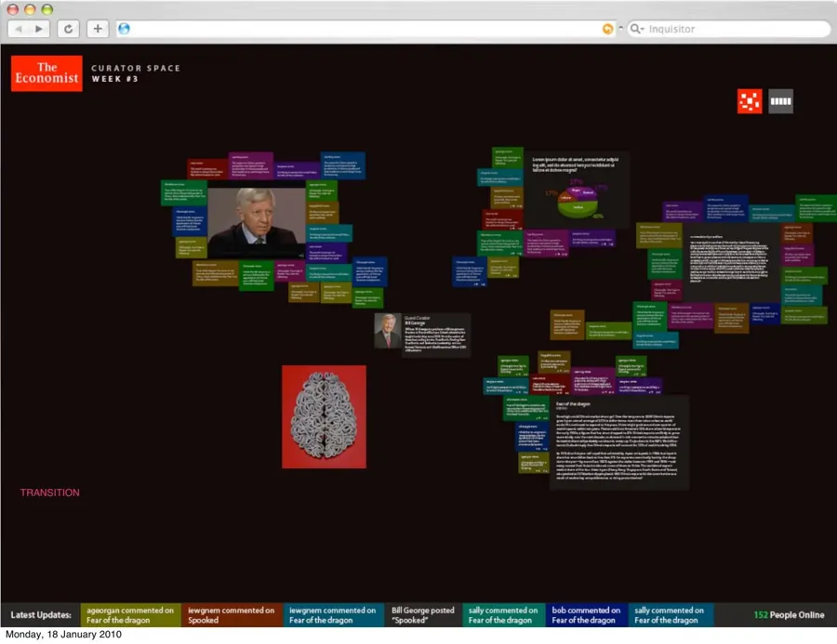This screenshot has height=644, width=837.
Task: Play the video of the gray-haired man
Action: [x=257, y=222]
